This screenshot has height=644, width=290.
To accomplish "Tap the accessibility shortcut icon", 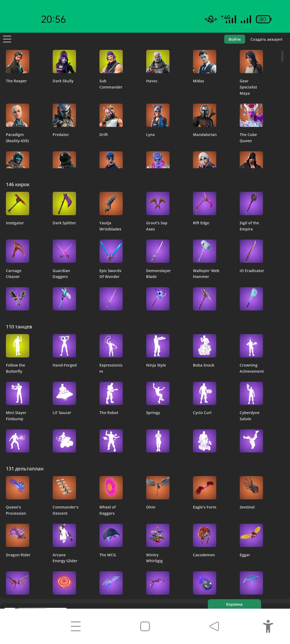I will click(268, 626).
